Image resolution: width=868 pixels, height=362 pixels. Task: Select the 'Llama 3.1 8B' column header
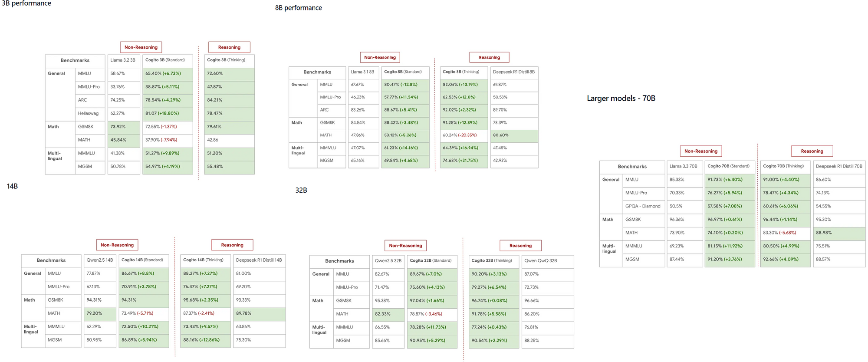pyautogui.click(x=363, y=72)
